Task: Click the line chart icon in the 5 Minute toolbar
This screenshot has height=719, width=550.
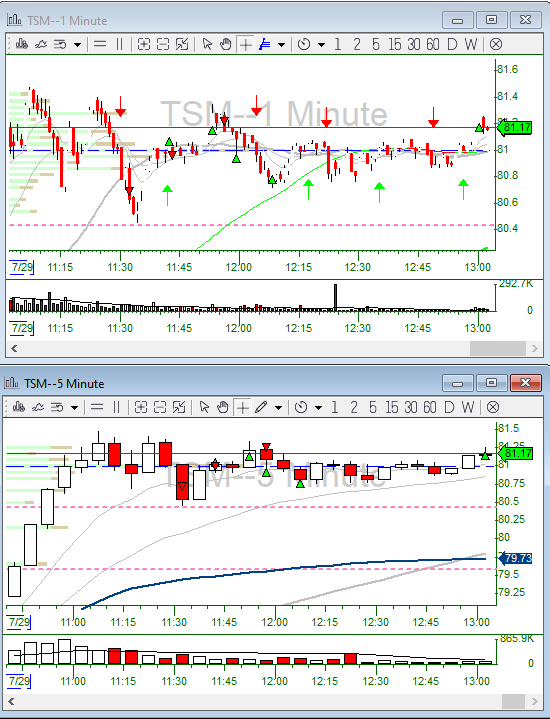Action: pyautogui.click(x=38, y=407)
